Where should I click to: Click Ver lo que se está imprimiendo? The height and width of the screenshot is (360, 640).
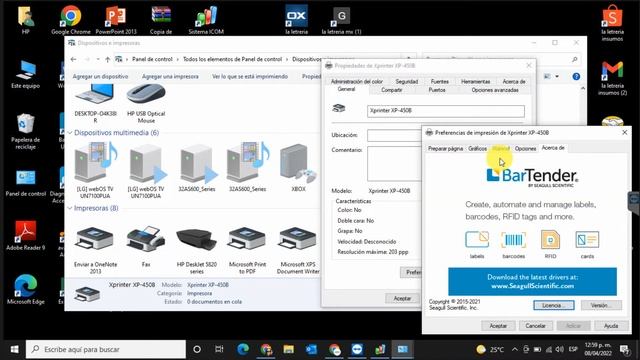tap(250, 76)
